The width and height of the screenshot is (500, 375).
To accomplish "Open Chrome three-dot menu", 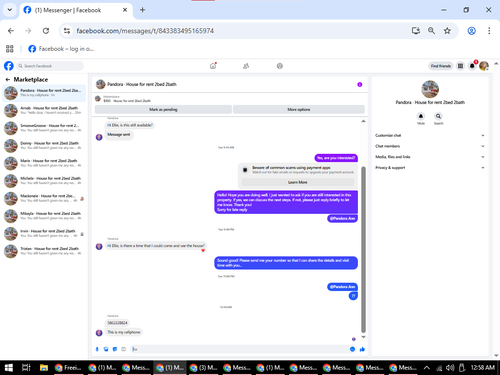I will 489,31.
